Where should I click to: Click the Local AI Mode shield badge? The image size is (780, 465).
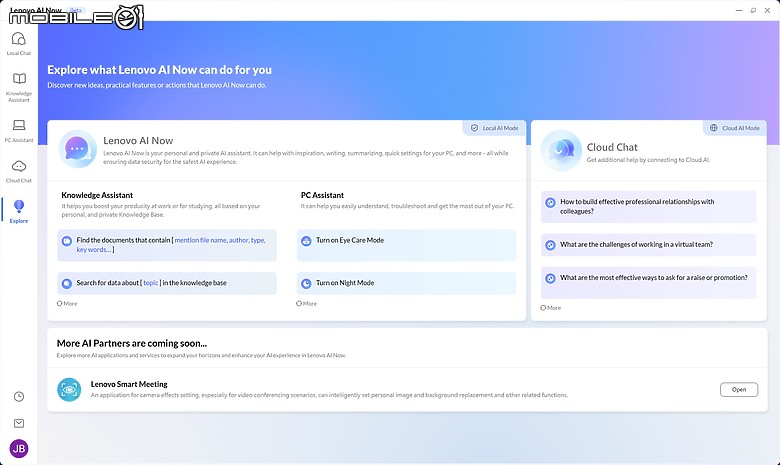(494, 128)
